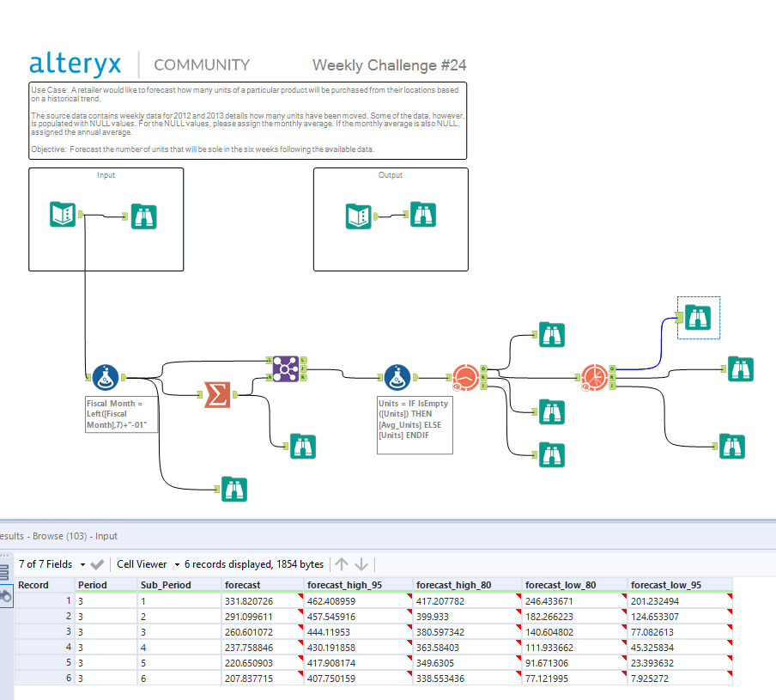Click the Input container header
Viewport: 776px width, 700px height.
pos(106,174)
